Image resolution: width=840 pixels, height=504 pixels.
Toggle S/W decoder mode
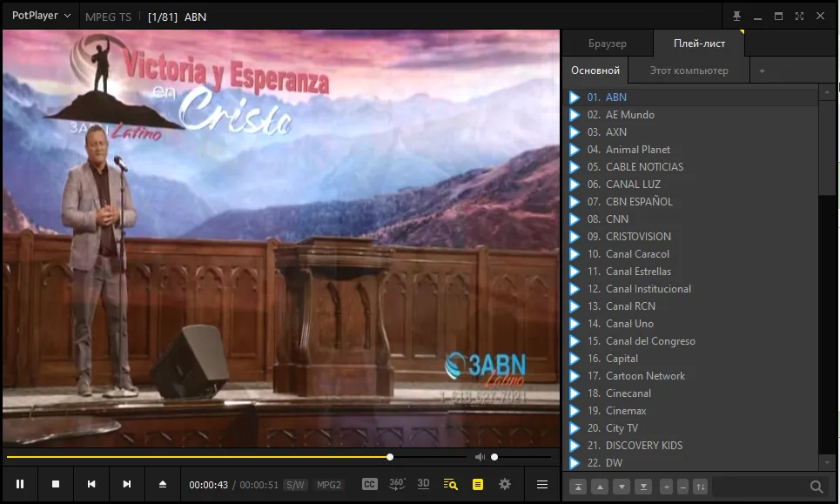click(x=295, y=485)
